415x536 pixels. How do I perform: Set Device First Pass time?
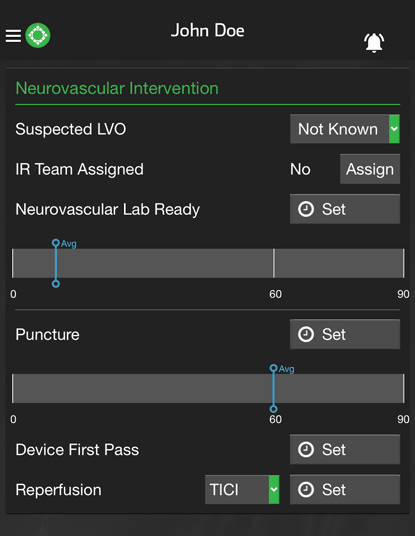[x=345, y=450]
